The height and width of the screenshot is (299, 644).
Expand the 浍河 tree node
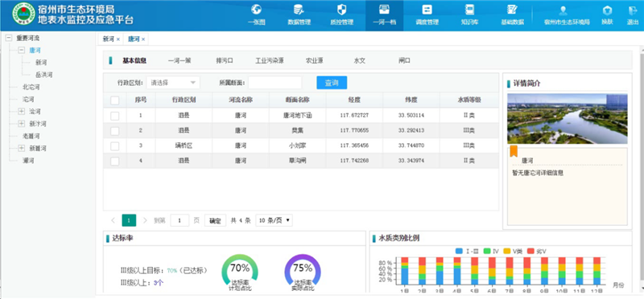coord(22,112)
